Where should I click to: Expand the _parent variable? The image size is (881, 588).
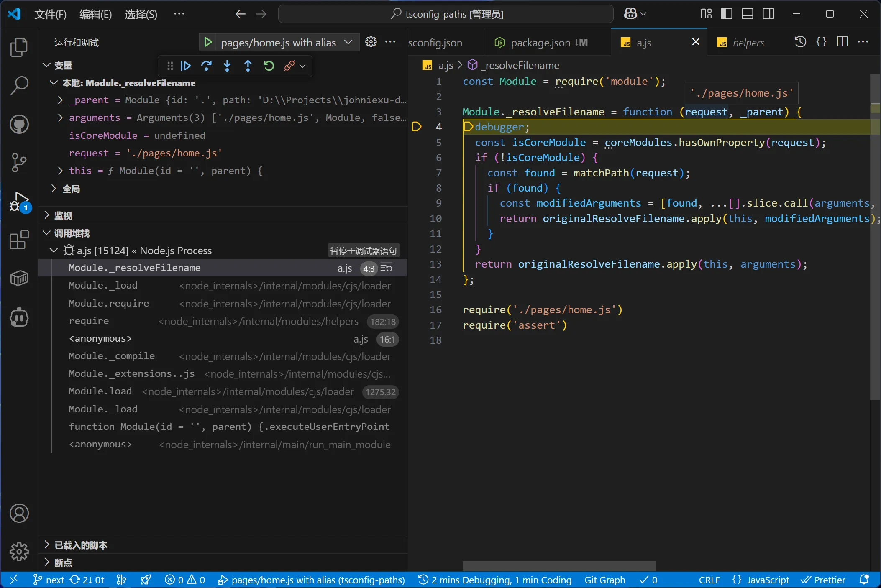[x=60, y=100]
